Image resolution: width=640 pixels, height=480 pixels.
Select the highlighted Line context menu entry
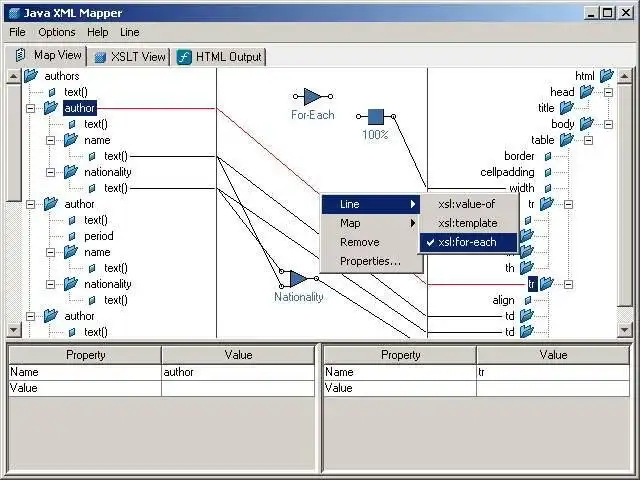(371, 204)
